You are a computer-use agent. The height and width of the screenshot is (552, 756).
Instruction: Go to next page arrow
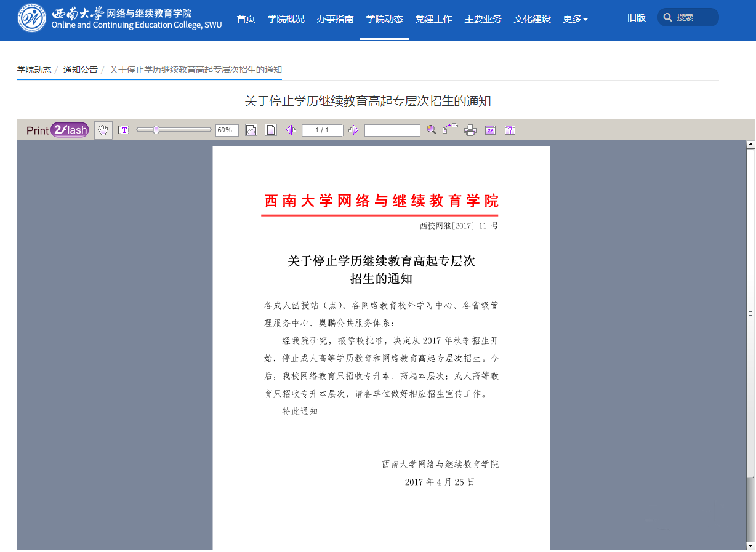pyautogui.click(x=353, y=130)
